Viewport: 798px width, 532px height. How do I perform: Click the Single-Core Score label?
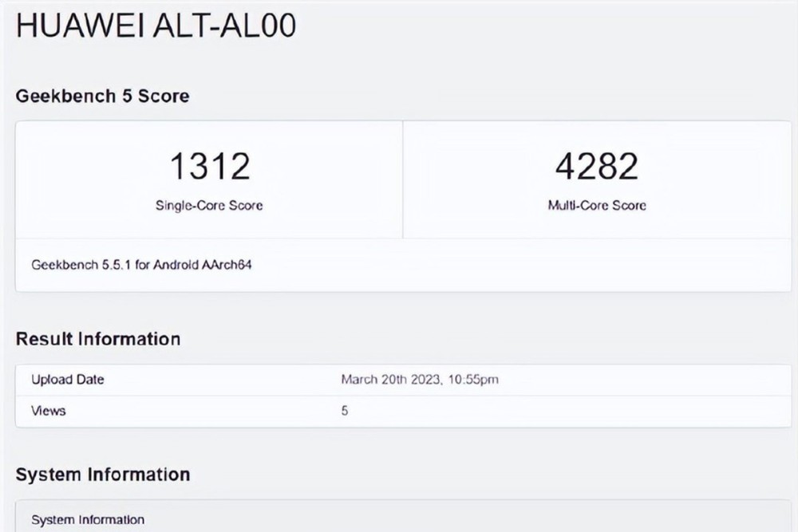click(209, 206)
